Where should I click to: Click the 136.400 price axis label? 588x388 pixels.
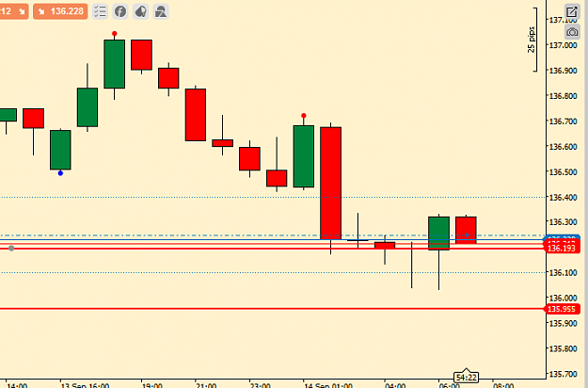pyautogui.click(x=563, y=197)
